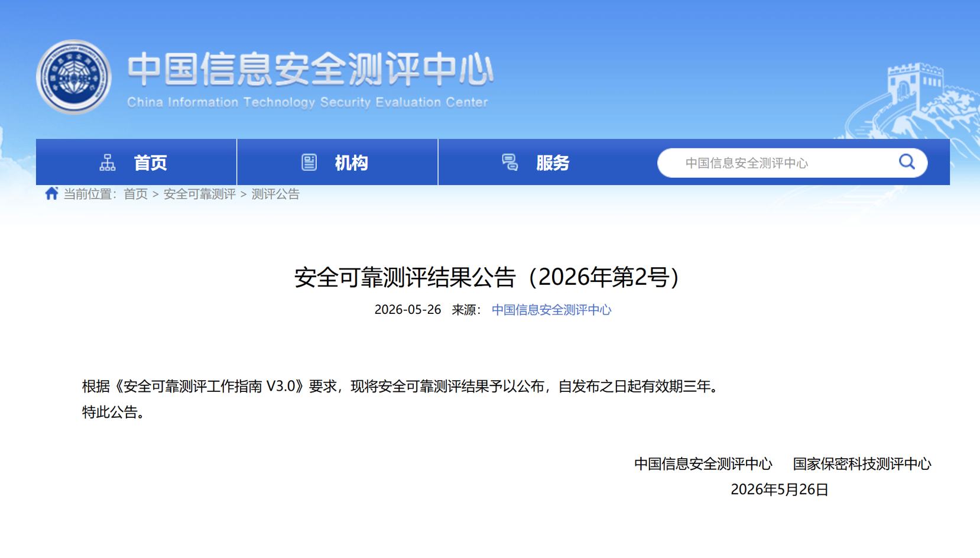Click the signature 中国信息安全测评中心 at the bottom
This screenshot has width=980, height=558.
pos(703,464)
